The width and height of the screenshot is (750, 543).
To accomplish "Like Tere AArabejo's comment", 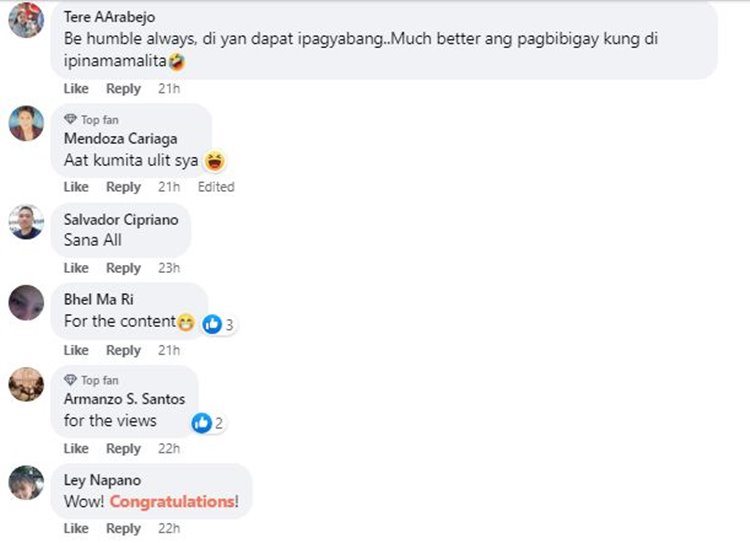I will point(76,89).
